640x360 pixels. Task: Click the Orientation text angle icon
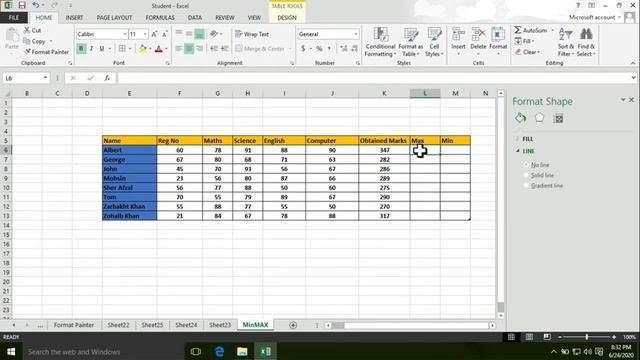point(214,34)
